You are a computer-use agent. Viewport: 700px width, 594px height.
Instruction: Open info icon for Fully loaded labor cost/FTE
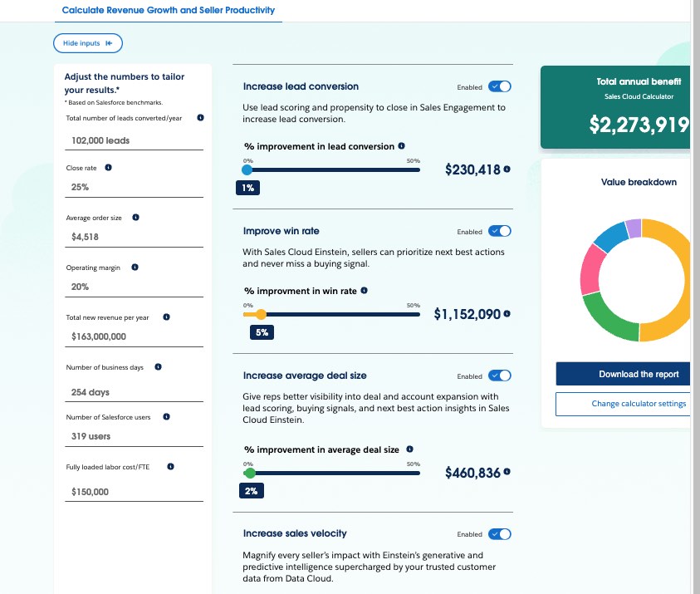pos(170,467)
